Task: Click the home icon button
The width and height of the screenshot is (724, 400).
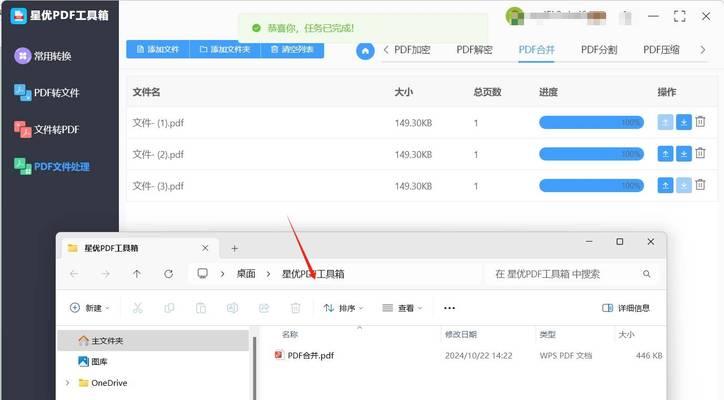Action: [365, 51]
